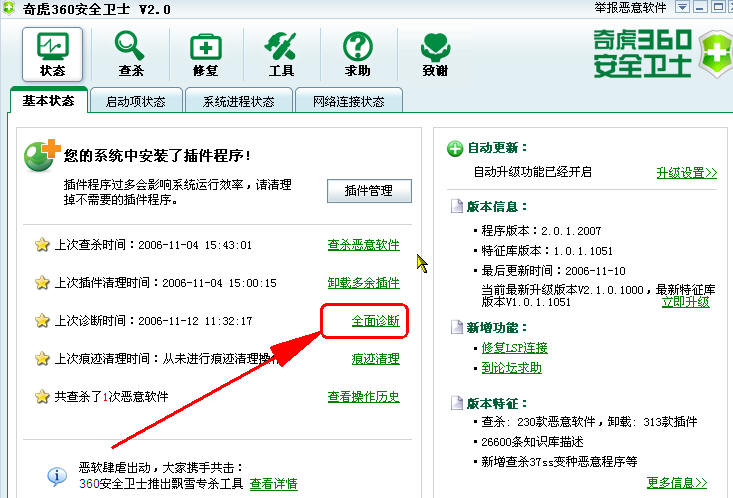This screenshot has width=733, height=498.
Task: Open the 致谢 thanks heart icon
Action: coord(435,54)
